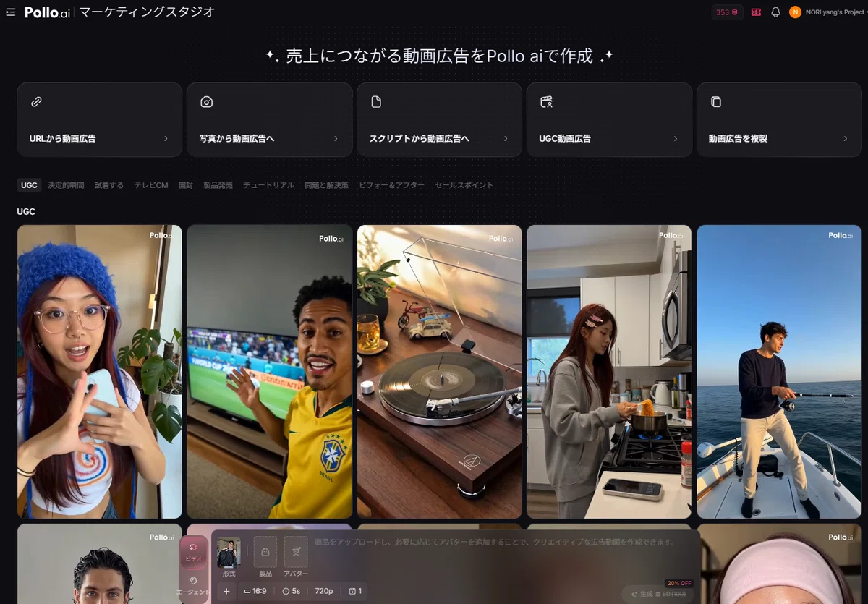Click the red coupon ticket icon
Screen dimensions: 868x604
[x=756, y=12]
